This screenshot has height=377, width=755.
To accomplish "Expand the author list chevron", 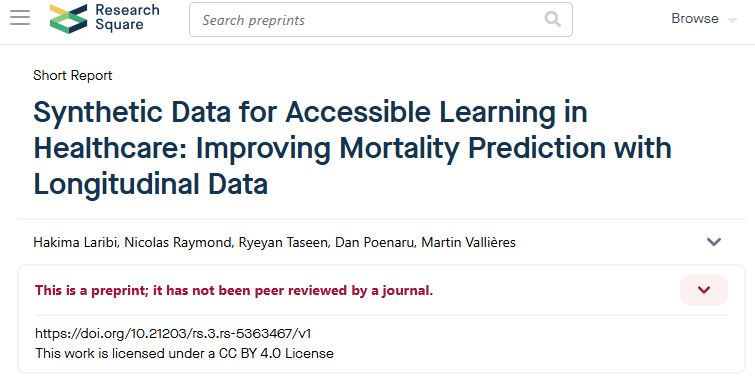I will (x=714, y=242).
